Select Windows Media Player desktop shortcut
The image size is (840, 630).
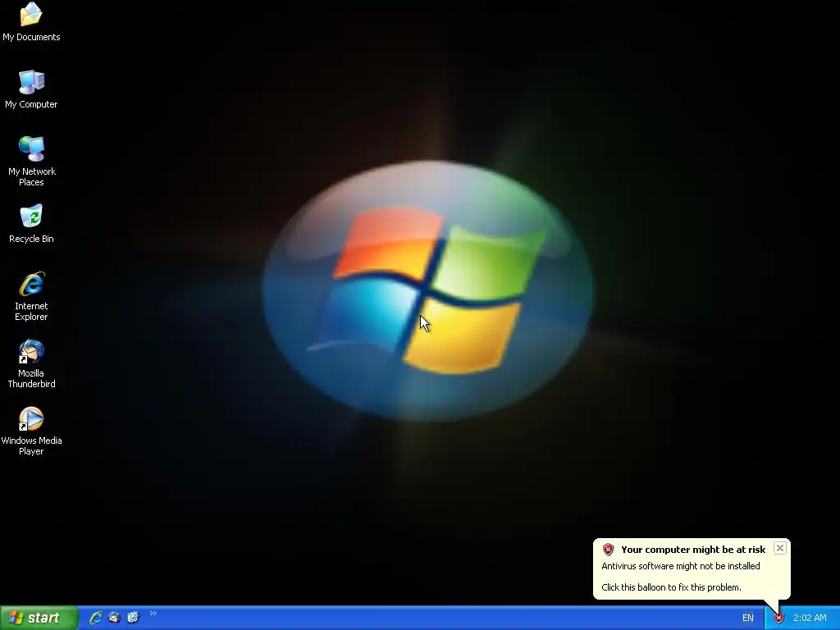click(x=31, y=431)
